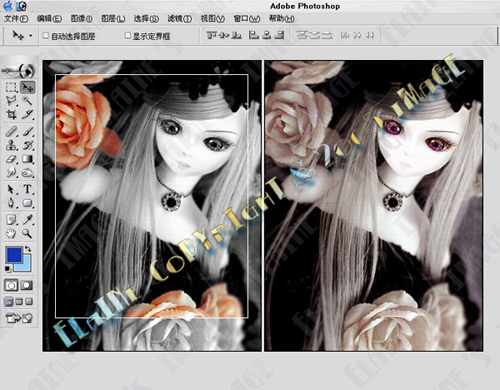The width and height of the screenshot is (500, 390).
Task: Select the Crop tool
Action: [x=11, y=114]
